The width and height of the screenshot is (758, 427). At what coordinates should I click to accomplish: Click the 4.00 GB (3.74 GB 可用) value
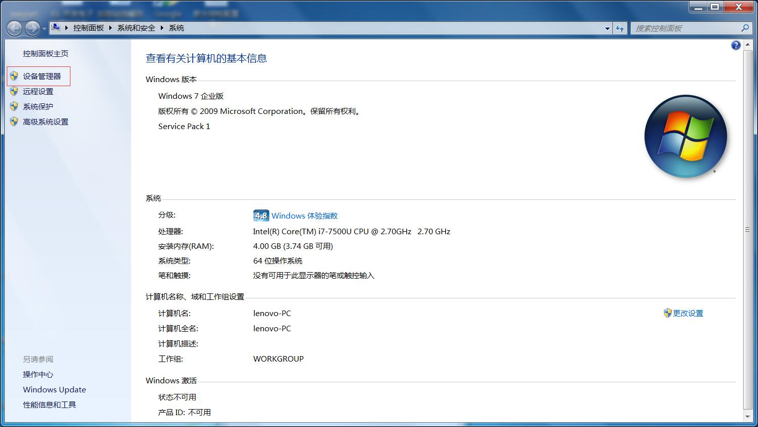(293, 246)
